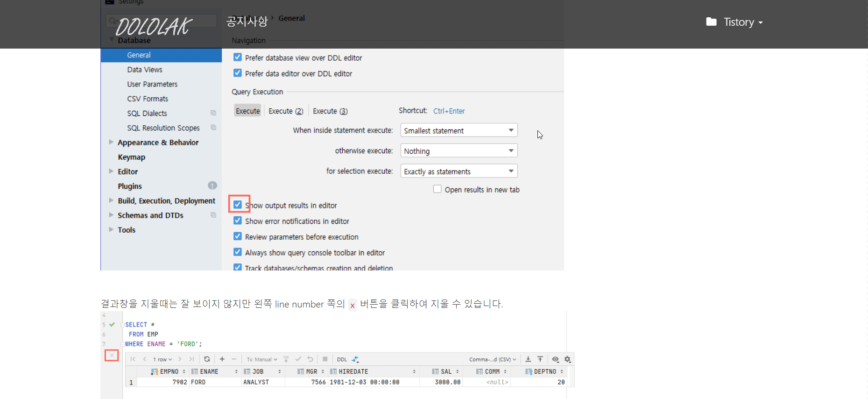The height and width of the screenshot is (399, 868).
Task: Export data with the download icon
Action: point(528,359)
